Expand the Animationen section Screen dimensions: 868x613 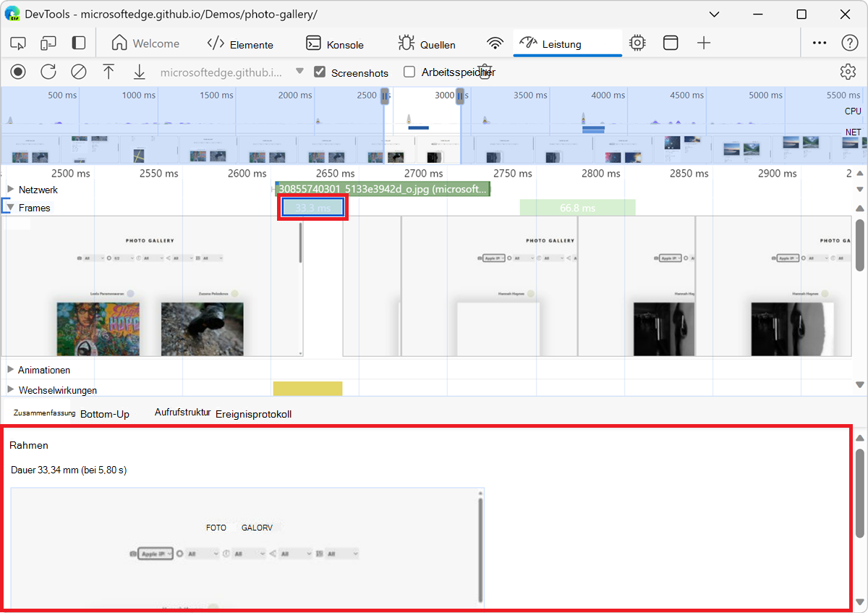click(x=9, y=370)
